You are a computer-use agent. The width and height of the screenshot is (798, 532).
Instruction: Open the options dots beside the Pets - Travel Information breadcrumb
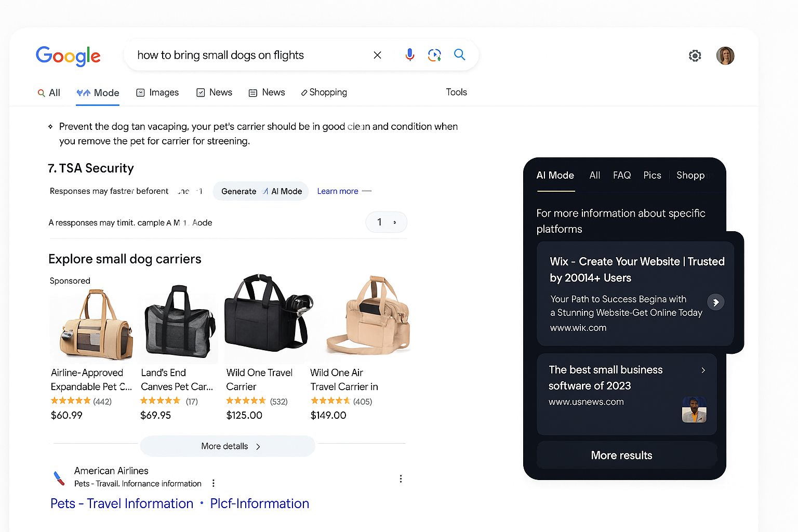pyautogui.click(x=213, y=483)
